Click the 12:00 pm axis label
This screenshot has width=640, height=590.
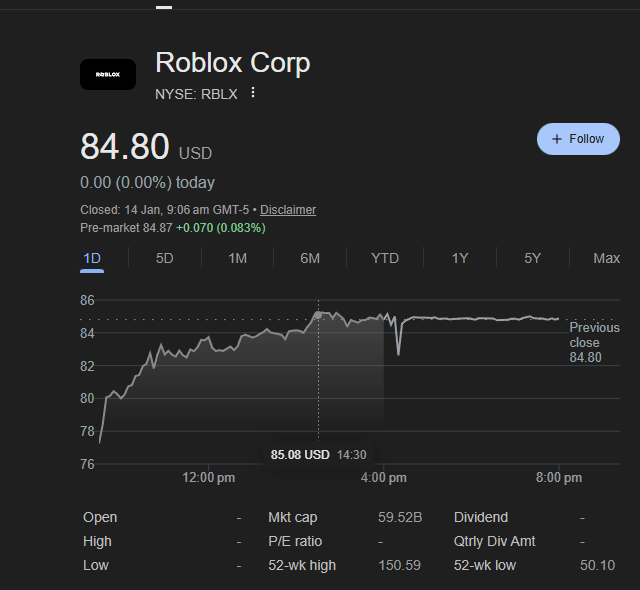coord(209,477)
